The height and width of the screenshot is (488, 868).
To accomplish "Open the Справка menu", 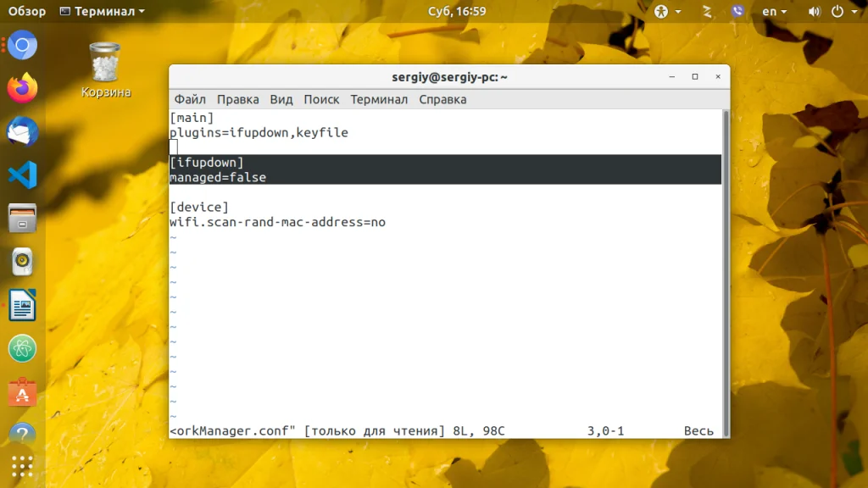I will [442, 100].
